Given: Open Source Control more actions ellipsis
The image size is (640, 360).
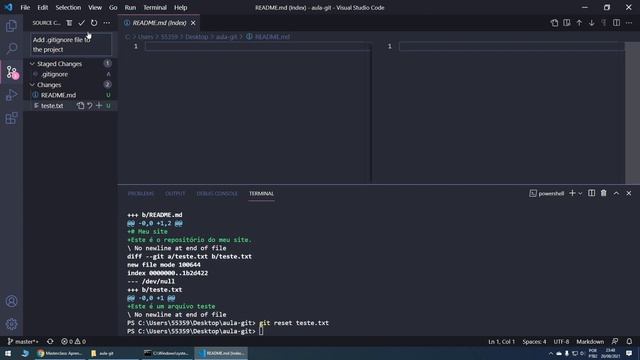Looking at the screenshot, I should [107, 23].
